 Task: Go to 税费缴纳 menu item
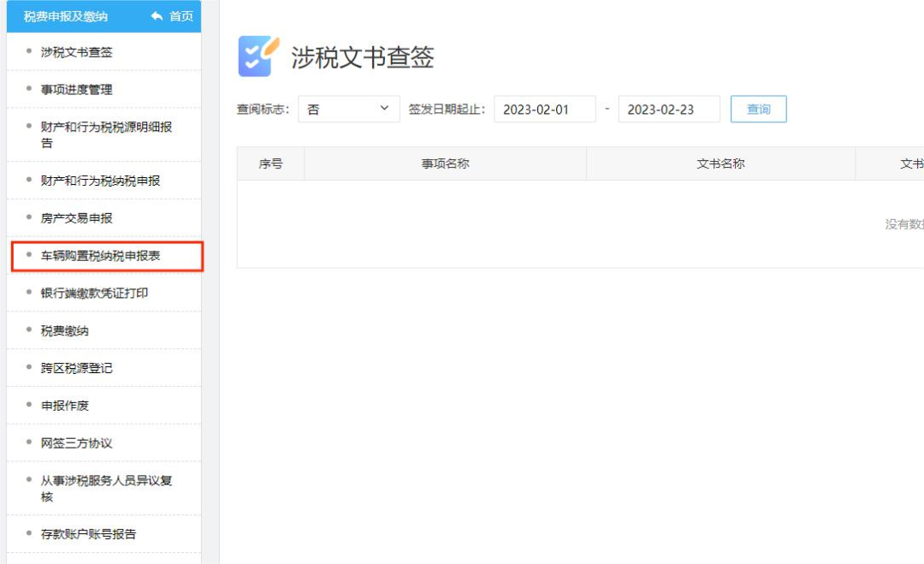[65, 330]
